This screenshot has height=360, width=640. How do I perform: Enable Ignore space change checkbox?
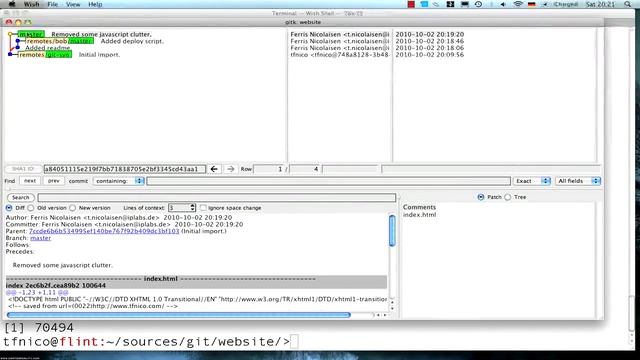click(203, 208)
